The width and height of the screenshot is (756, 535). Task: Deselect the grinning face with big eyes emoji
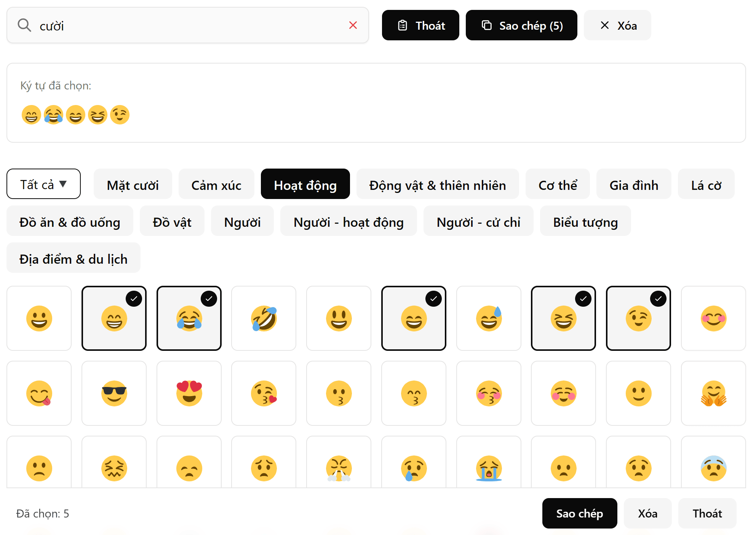(x=114, y=318)
